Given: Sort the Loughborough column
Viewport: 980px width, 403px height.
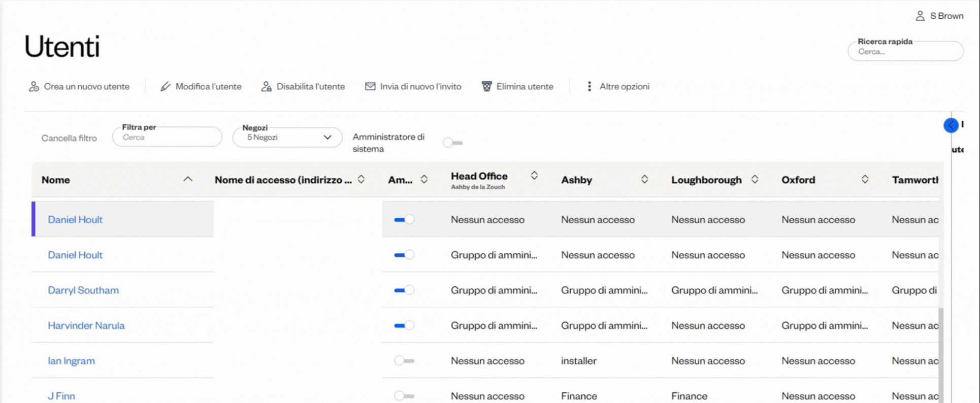Looking at the screenshot, I should (755, 179).
